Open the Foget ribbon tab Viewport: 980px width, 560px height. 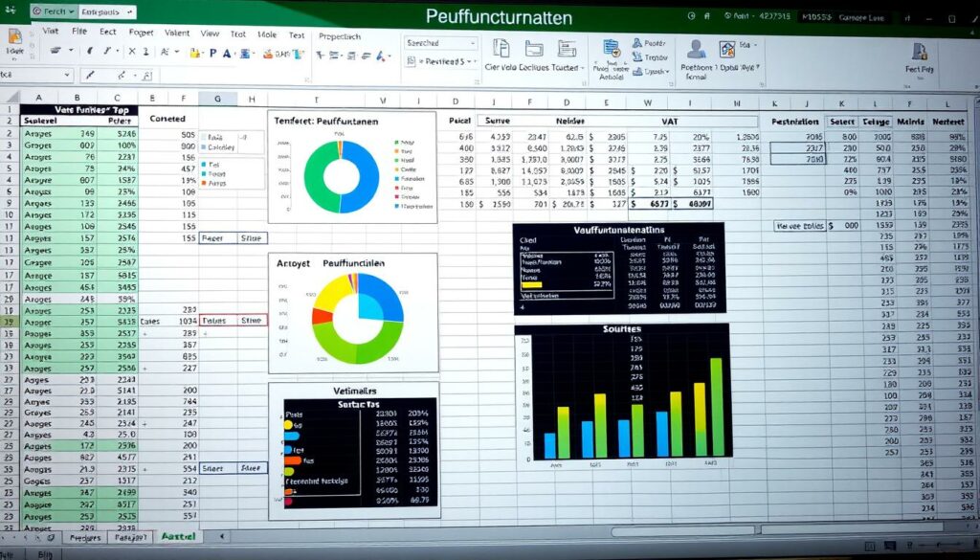pyautogui.click(x=141, y=32)
